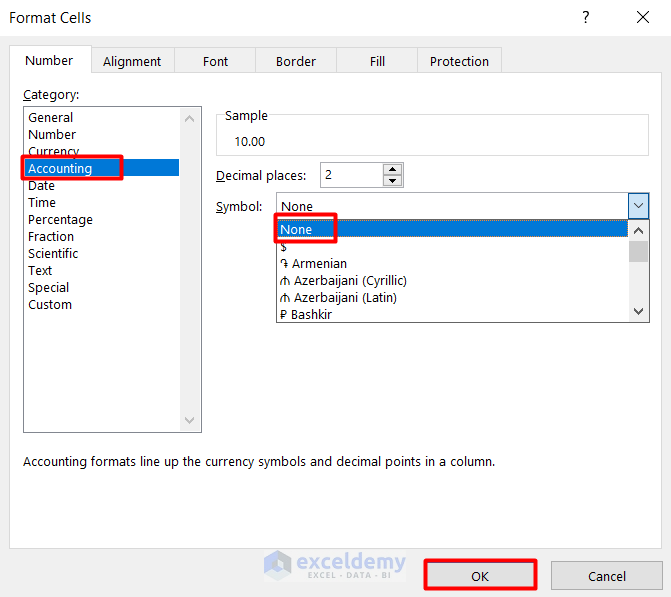This screenshot has width=671, height=597.
Task: Switch to the Alignment tab
Action: [132, 61]
